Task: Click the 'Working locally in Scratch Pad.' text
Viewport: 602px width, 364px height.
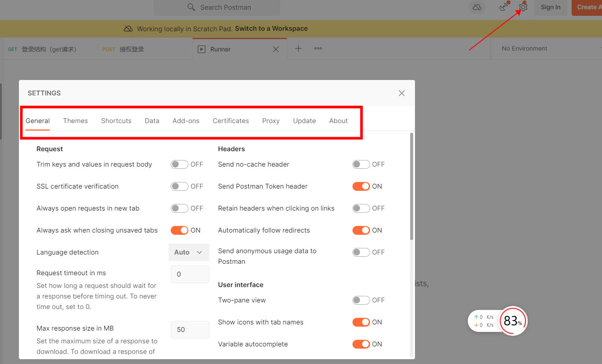Action: pos(185,29)
